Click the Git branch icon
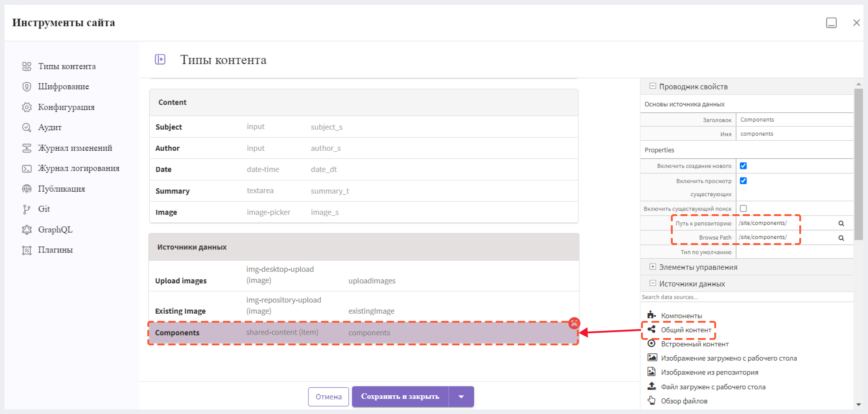Screen dimensions: 868x414 27,209
